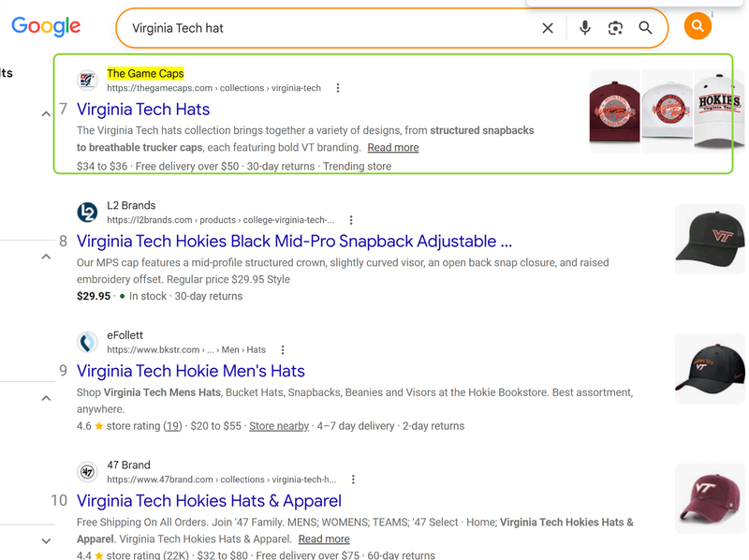749x560 pixels.
Task: Click the $29.95 price text
Action: [94, 296]
